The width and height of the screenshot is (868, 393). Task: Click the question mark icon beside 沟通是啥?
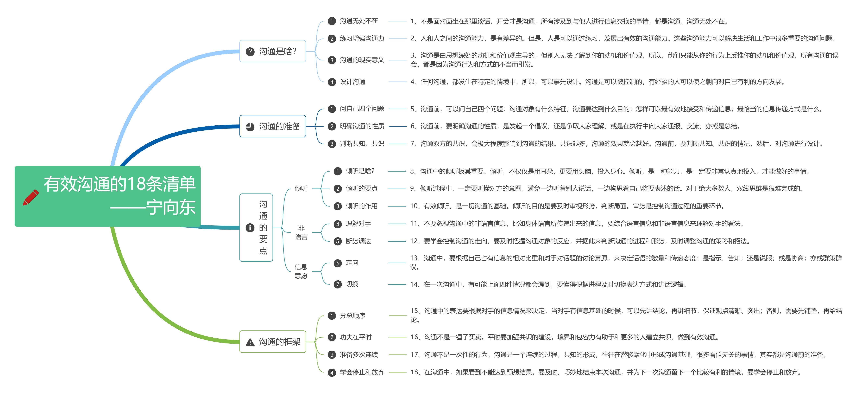[250, 52]
